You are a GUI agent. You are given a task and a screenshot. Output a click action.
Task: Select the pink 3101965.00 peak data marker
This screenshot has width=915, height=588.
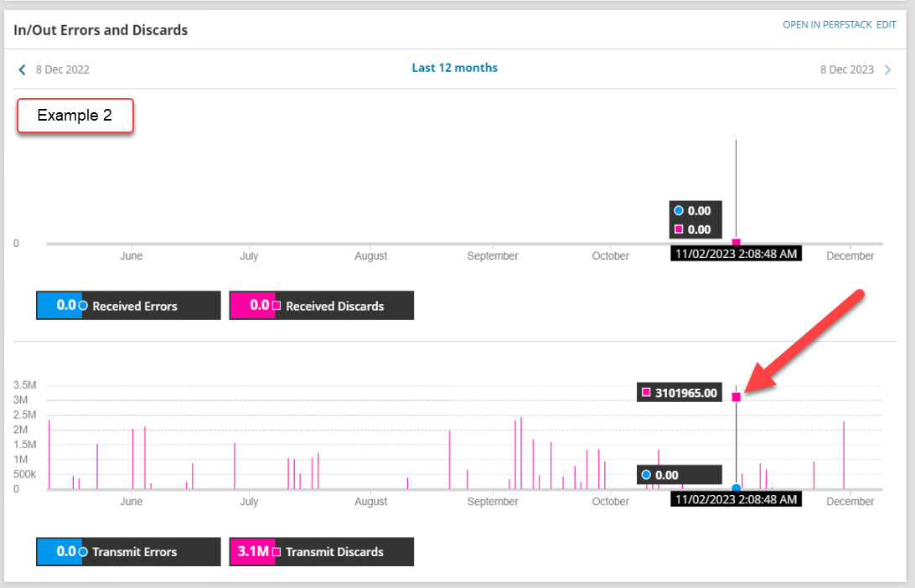click(736, 397)
